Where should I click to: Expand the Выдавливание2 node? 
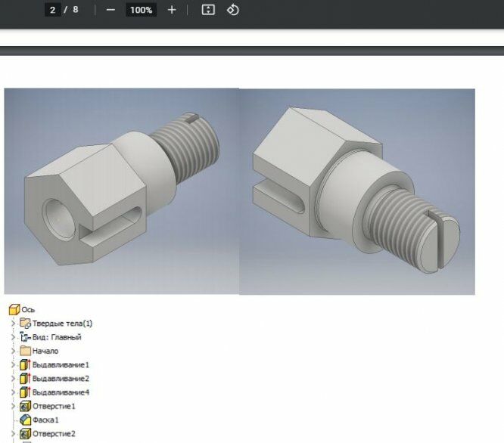13,379
